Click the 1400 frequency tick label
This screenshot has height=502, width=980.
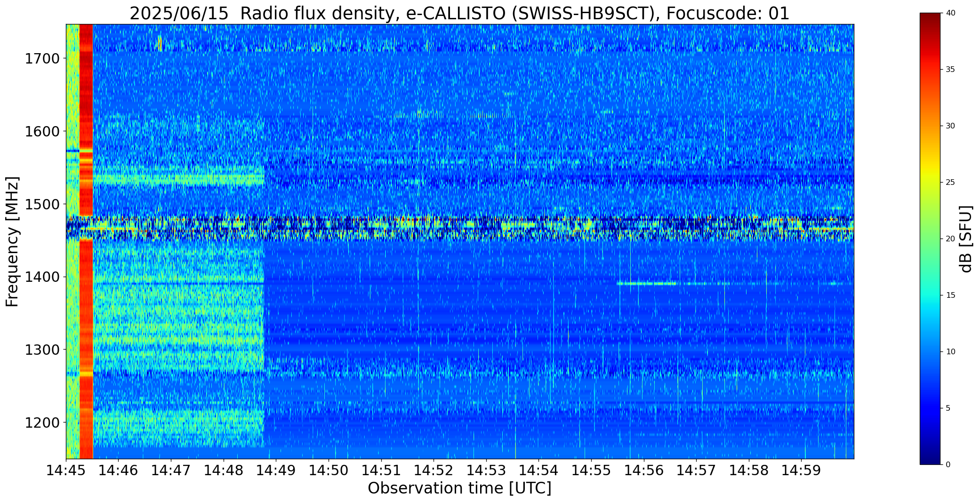(x=42, y=277)
